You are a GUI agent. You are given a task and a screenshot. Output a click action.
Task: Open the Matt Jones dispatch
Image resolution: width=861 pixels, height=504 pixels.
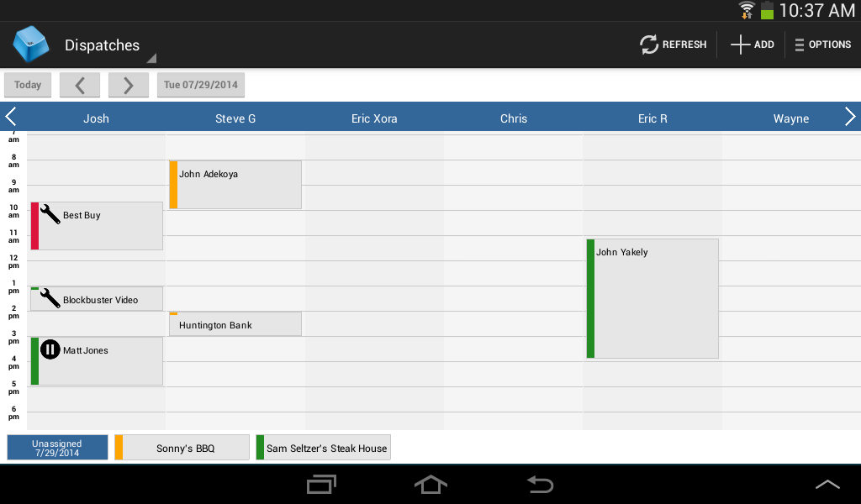97,361
